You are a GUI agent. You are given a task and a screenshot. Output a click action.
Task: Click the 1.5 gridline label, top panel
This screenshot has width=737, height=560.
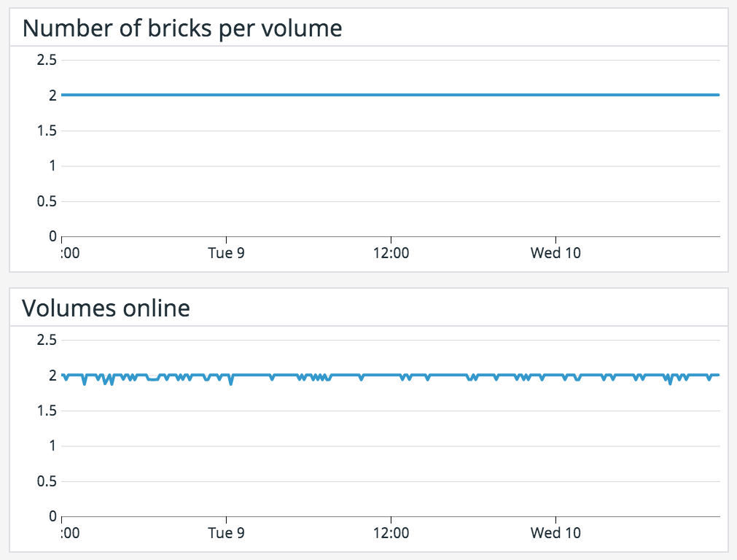pos(45,131)
